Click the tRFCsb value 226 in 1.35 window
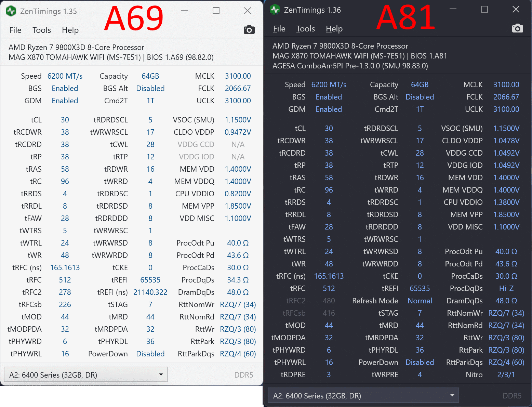532x407 pixels. point(65,304)
